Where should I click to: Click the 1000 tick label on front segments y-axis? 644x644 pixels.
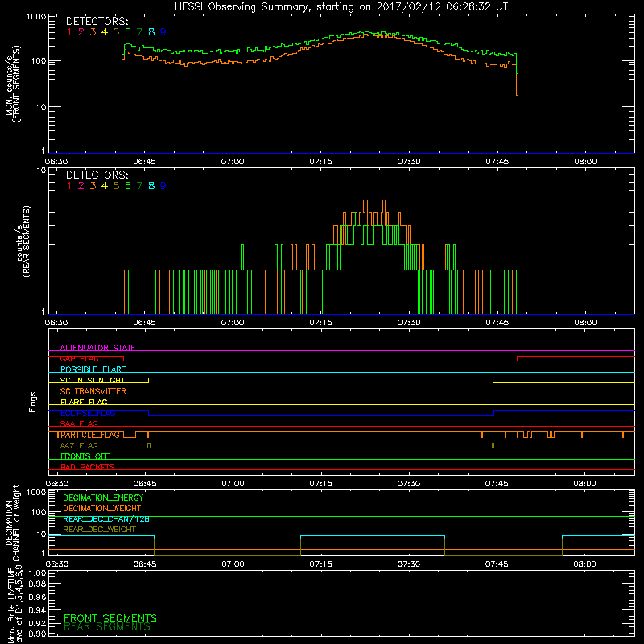click(x=36, y=17)
